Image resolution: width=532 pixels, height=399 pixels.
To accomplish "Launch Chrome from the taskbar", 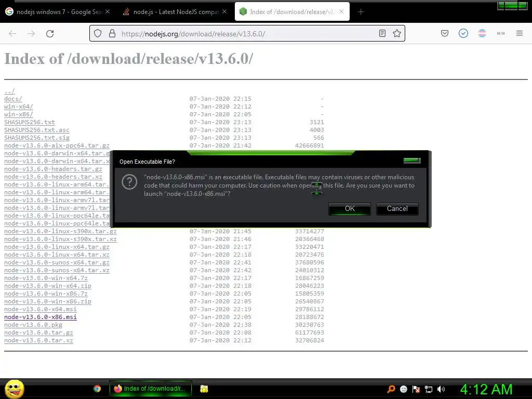I will tap(97, 389).
